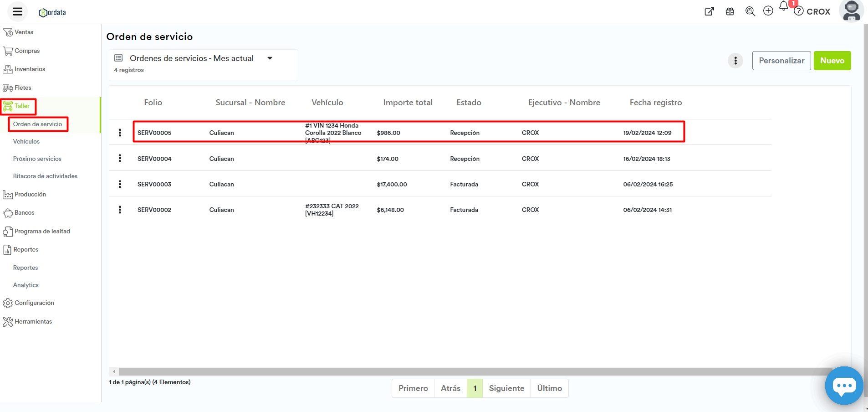Select Vehículos under Taller
The width and height of the screenshot is (868, 412).
(26, 142)
